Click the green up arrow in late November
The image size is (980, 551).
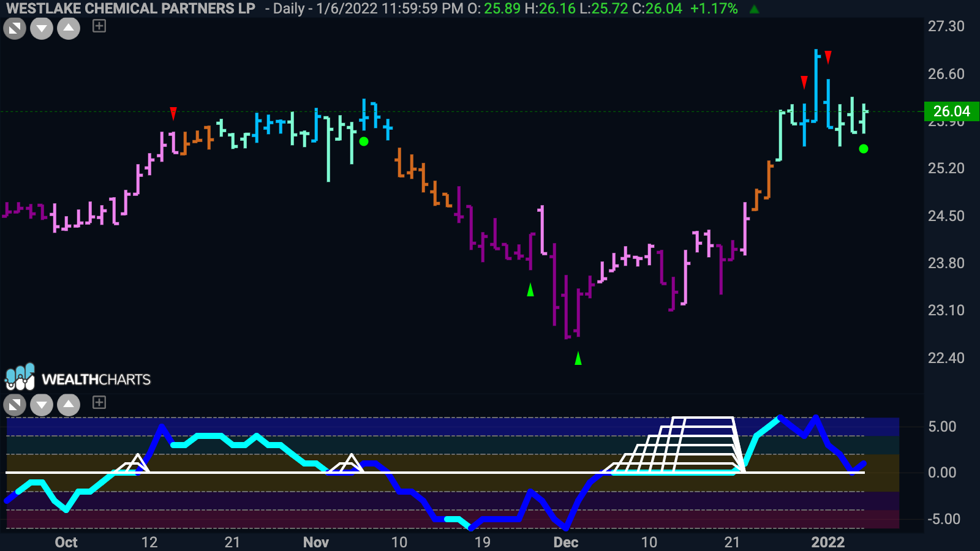[x=530, y=290]
